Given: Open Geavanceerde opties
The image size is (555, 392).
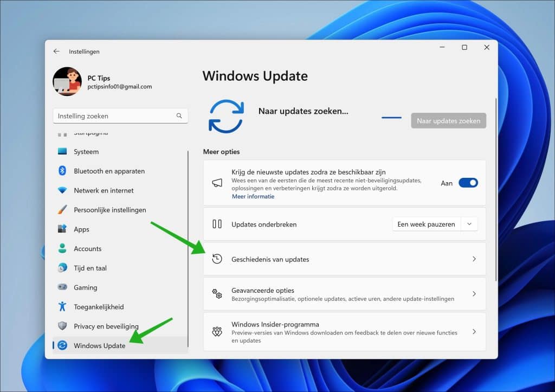Looking at the screenshot, I should click(344, 294).
